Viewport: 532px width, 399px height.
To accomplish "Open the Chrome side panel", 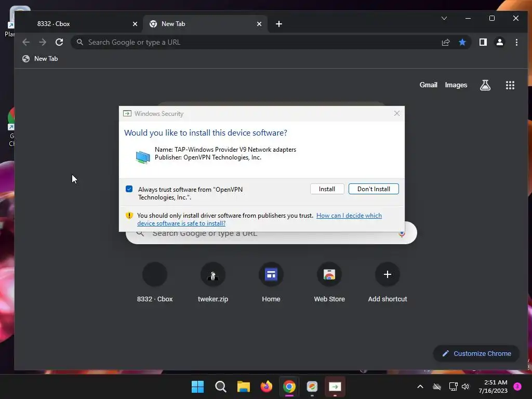I will coord(483,42).
